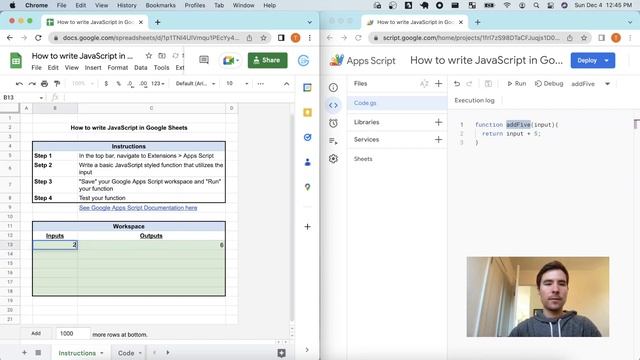640x360 pixels.
Task: Open Sheets Format menu
Action: (x=118, y=68)
